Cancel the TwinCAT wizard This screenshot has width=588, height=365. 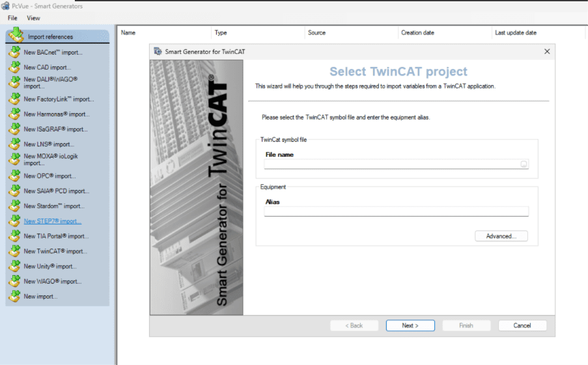pos(522,325)
